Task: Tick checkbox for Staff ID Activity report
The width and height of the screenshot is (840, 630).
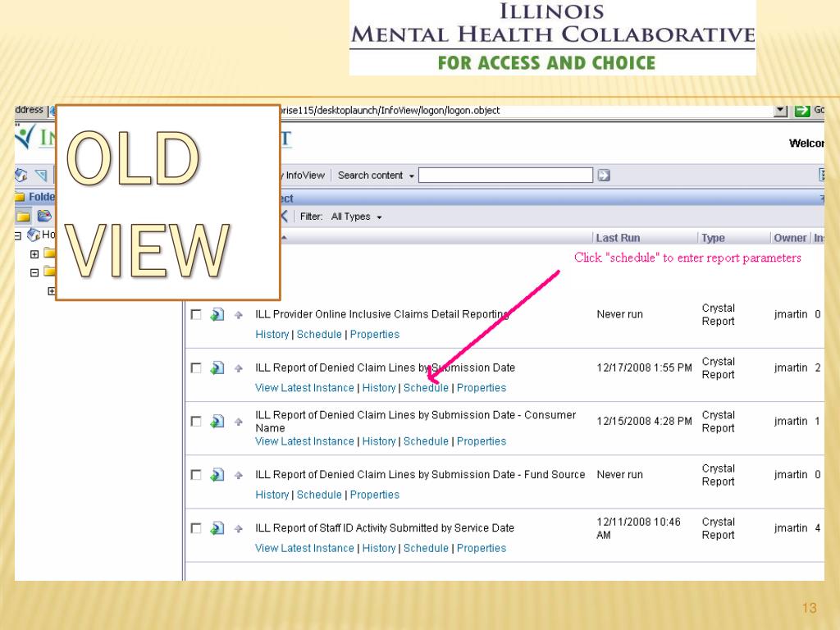Action: click(x=196, y=529)
